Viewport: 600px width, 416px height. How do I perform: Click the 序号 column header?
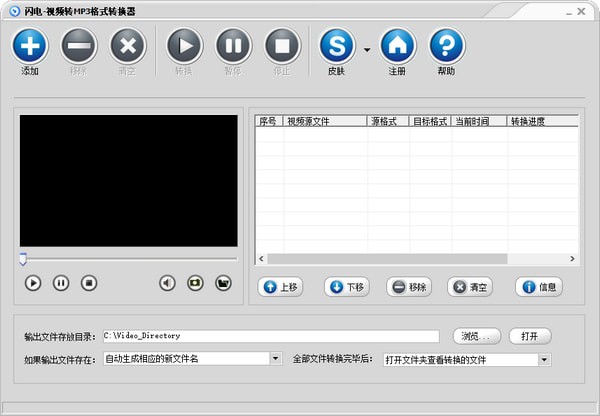pyautogui.click(x=269, y=121)
